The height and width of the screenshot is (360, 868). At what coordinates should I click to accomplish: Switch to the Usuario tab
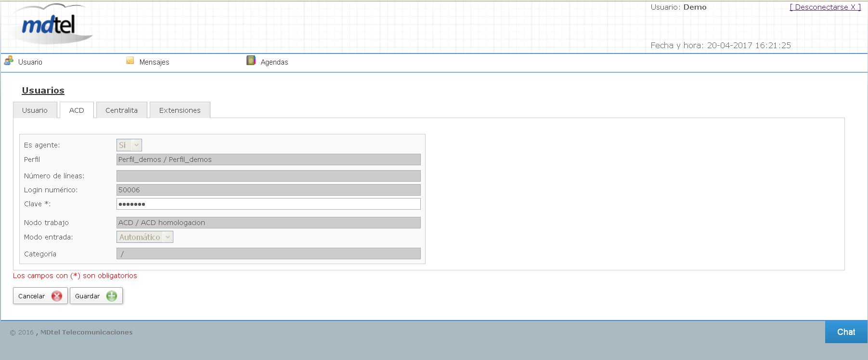(x=35, y=110)
